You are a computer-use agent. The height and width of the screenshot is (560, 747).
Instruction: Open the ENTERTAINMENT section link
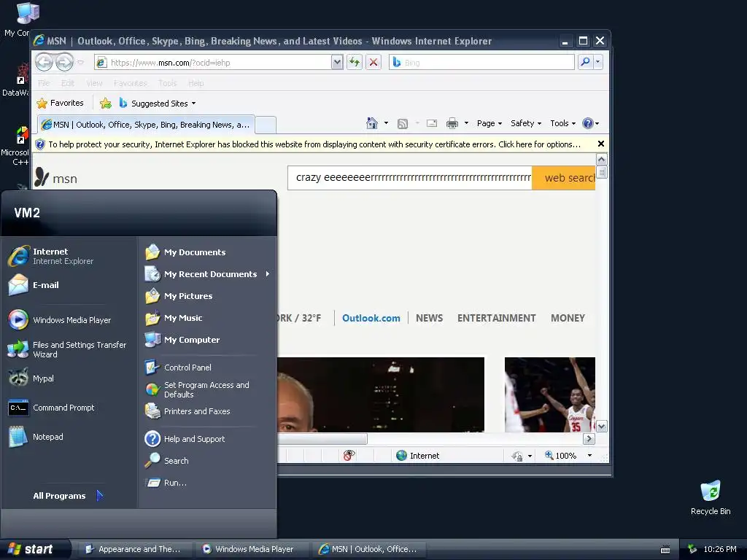496,318
